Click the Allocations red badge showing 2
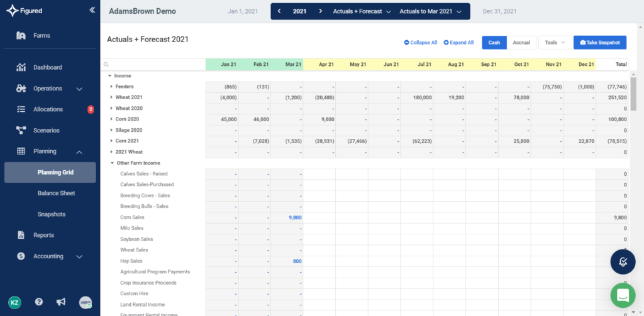The height and width of the screenshot is (316, 644). click(x=91, y=109)
